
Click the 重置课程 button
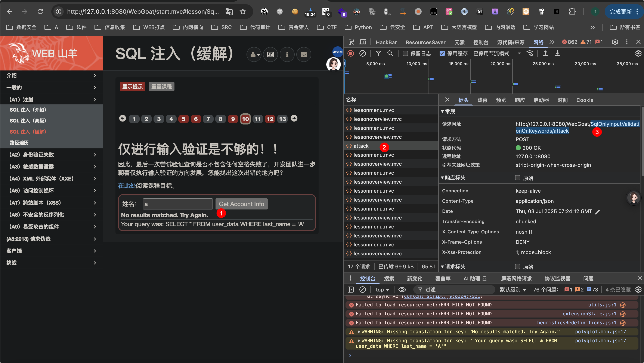click(x=161, y=86)
